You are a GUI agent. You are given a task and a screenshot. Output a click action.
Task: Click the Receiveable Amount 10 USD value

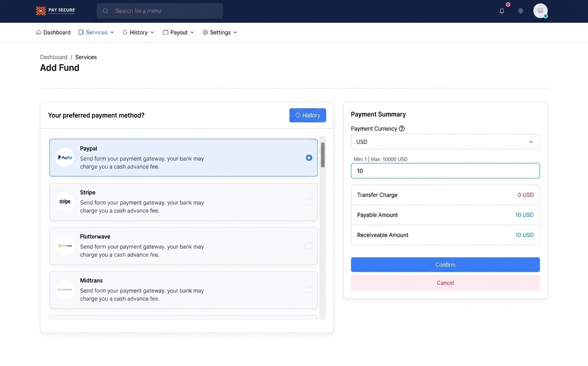point(524,235)
